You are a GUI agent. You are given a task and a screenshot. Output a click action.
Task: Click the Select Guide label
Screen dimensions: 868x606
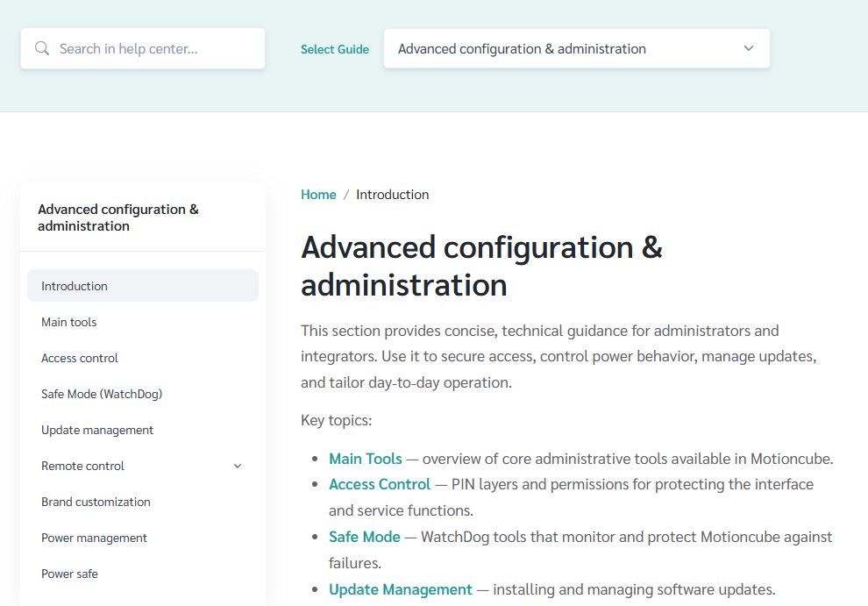pyautogui.click(x=335, y=49)
